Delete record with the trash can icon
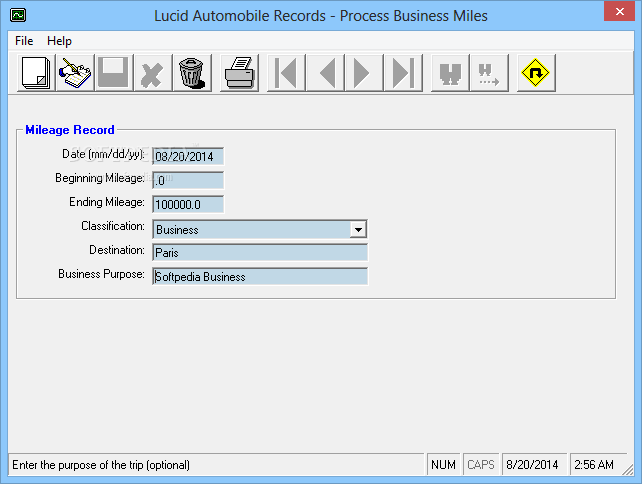Image resolution: width=642 pixels, height=484 pixels. click(x=192, y=73)
